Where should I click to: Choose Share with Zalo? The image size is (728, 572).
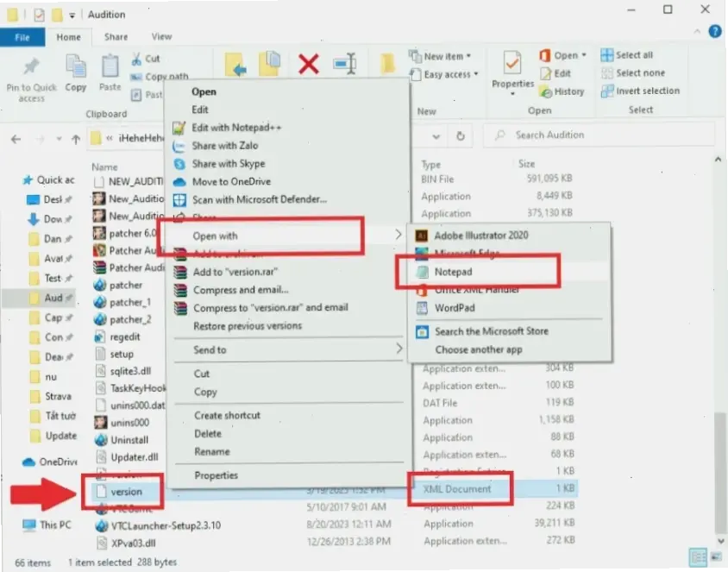(x=225, y=146)
